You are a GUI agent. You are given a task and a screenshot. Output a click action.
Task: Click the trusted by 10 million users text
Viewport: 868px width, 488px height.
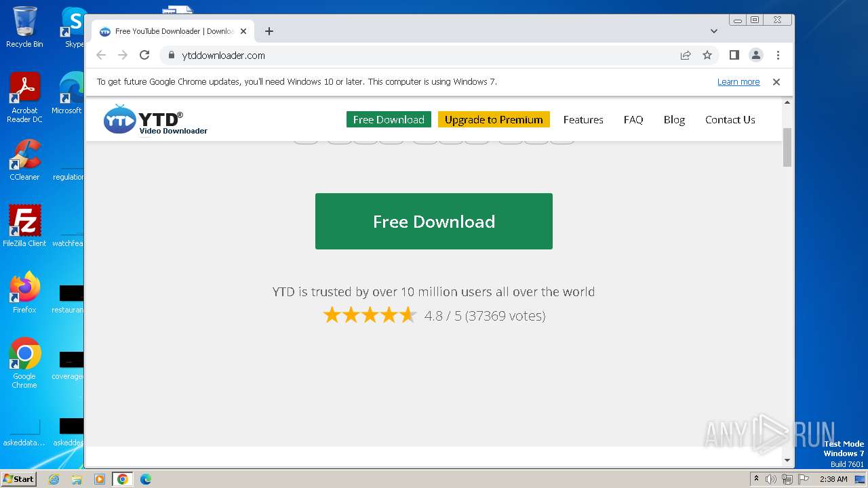pyautogui.click(x=433, y=292)
